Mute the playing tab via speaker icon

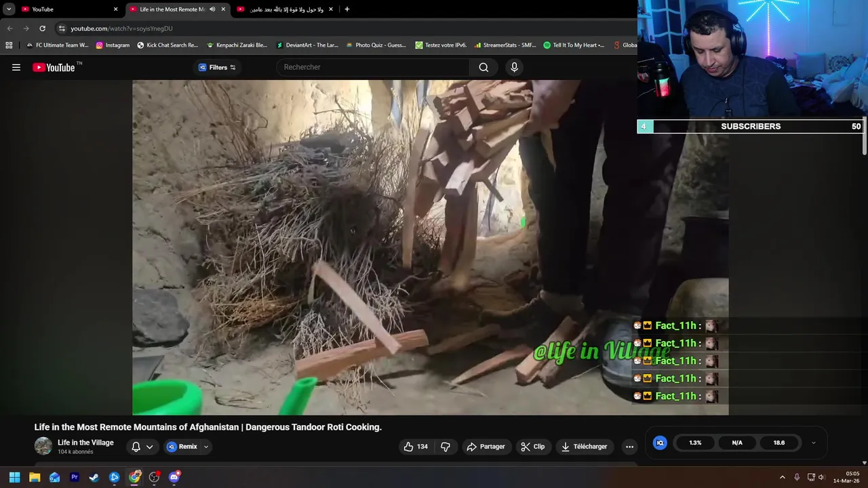point(212,9)
